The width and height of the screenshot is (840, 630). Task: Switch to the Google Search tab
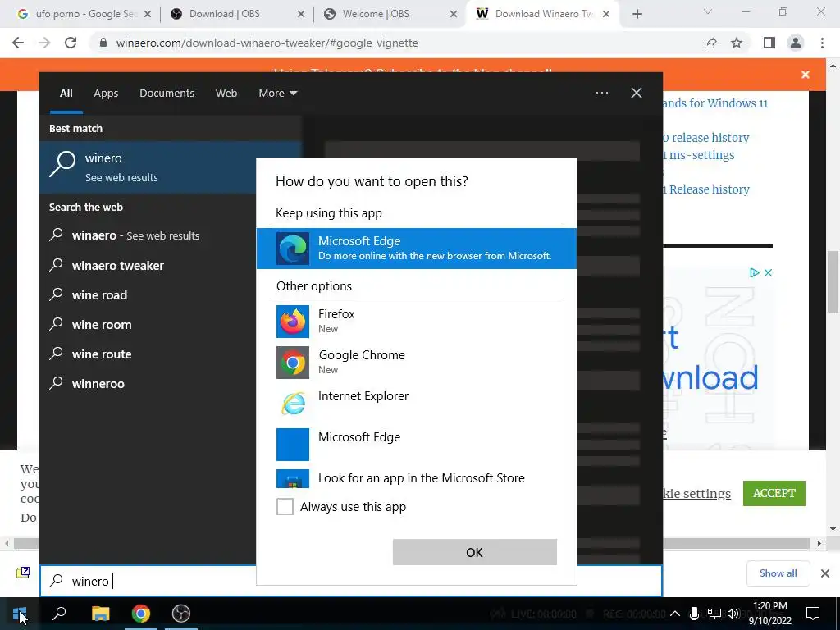click(83, 14)
